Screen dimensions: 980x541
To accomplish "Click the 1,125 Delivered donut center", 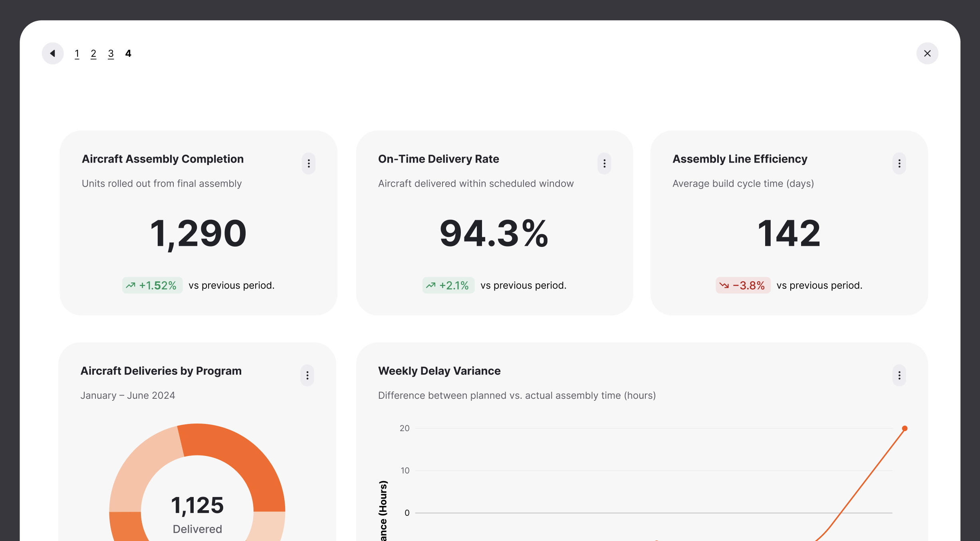I will tap(197, 512).
